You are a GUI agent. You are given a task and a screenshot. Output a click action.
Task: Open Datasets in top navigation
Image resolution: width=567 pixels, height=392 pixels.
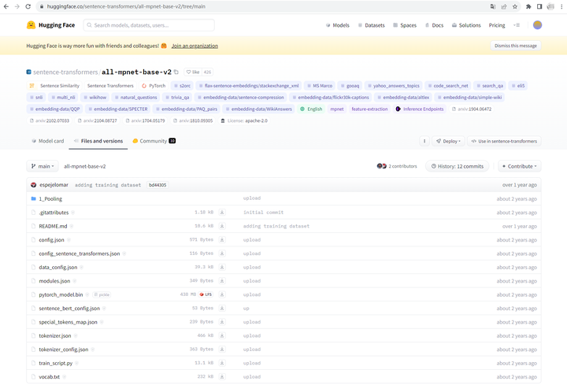pos(372,25)
